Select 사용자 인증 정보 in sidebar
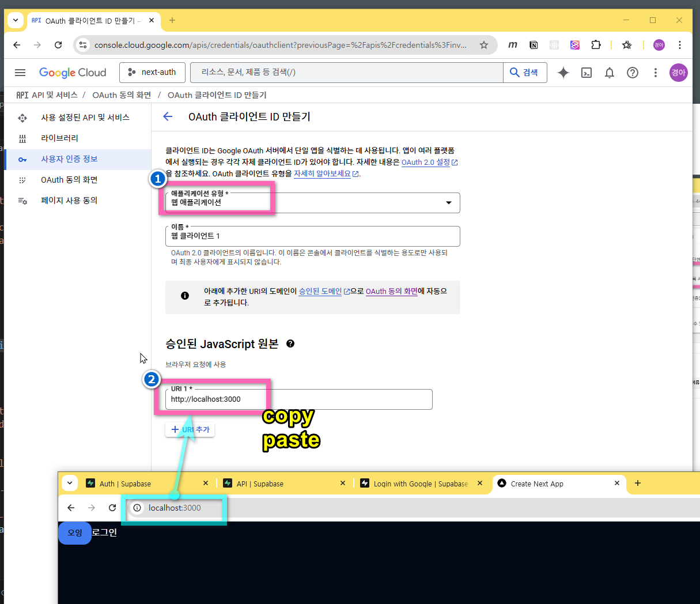This screenshot has height=604, width=700. click(x=69, y=159)
